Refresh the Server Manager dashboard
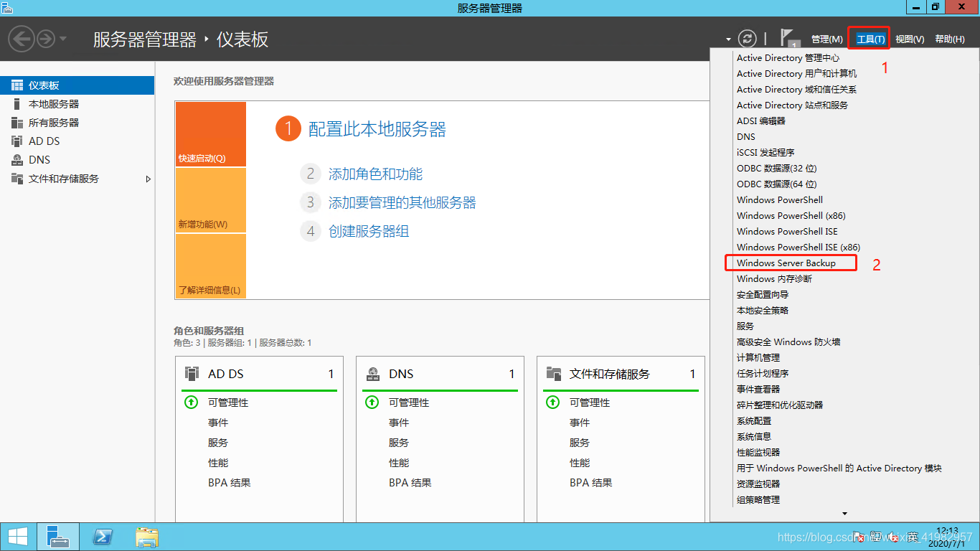Viewport: 980px width, 551px height. [x=748, y=39]
